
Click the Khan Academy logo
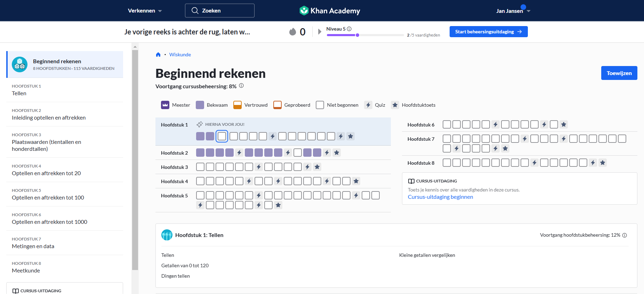point(330,11)
